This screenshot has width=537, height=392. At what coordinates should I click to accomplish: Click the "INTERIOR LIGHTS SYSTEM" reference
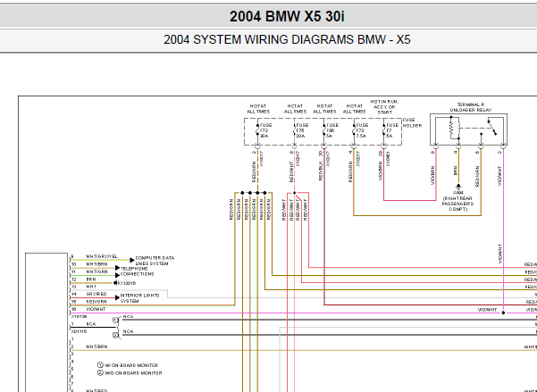pyautogui.click(x=139, y=298)
